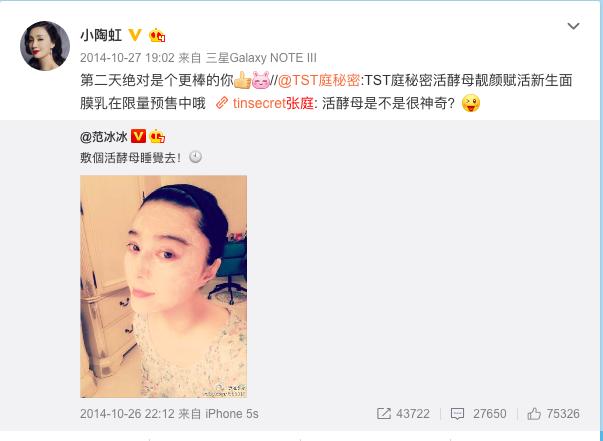Click the link chain icon before tinsecret
Viewport: 603px width, 441px height.
222,103
